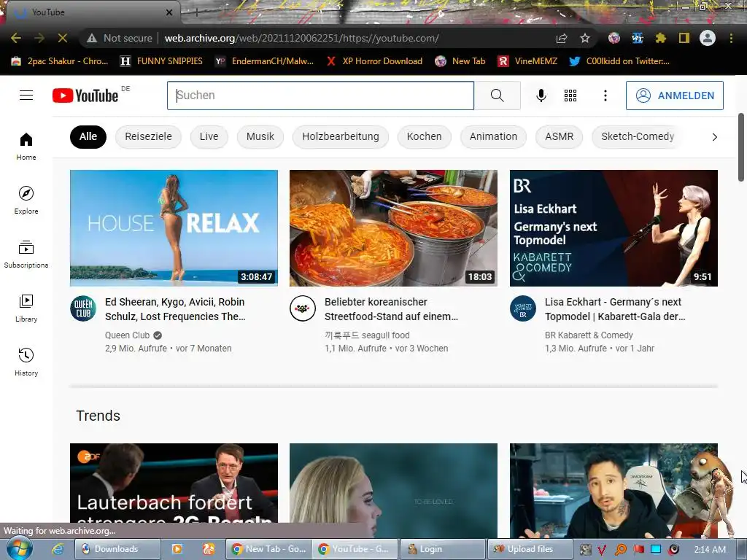
Task: Open the Chrome extensions puzzle icon
Action: tap(660, 38)
